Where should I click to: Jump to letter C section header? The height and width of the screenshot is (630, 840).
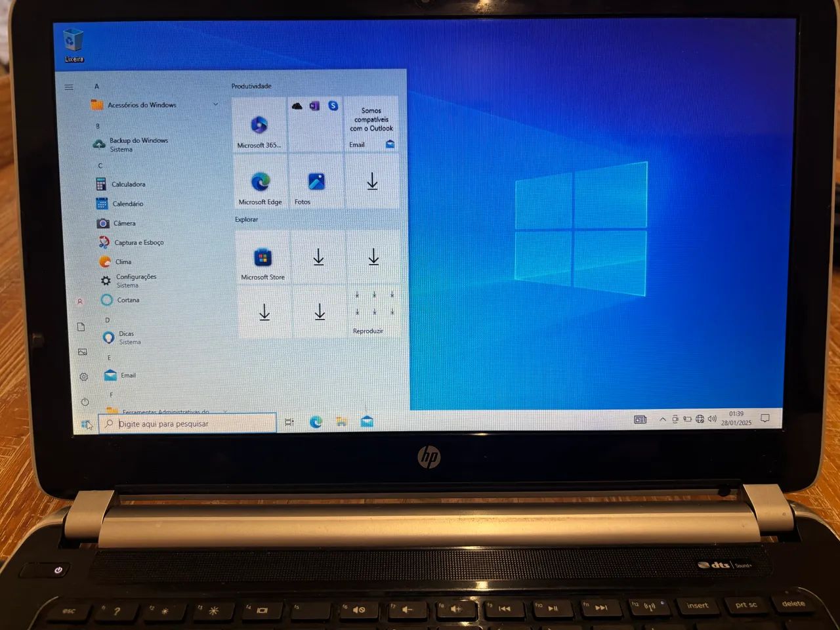[x=100, y=166]
